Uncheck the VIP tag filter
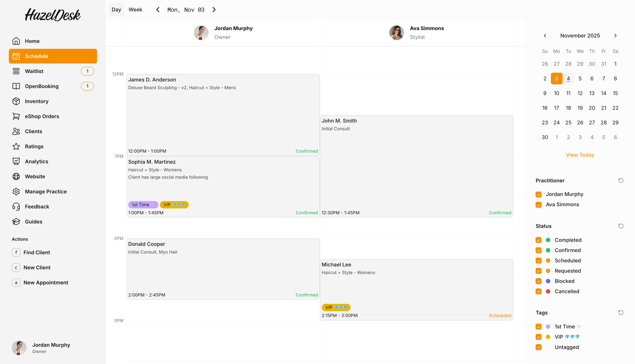This screenshot has width=635, height=364. 539,337
